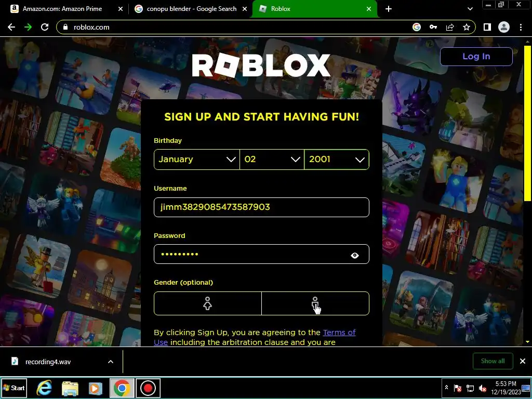Screen dimensions: 532x399
Task: Close the Amazon Prime tab
Action: [x=121, y=9]
